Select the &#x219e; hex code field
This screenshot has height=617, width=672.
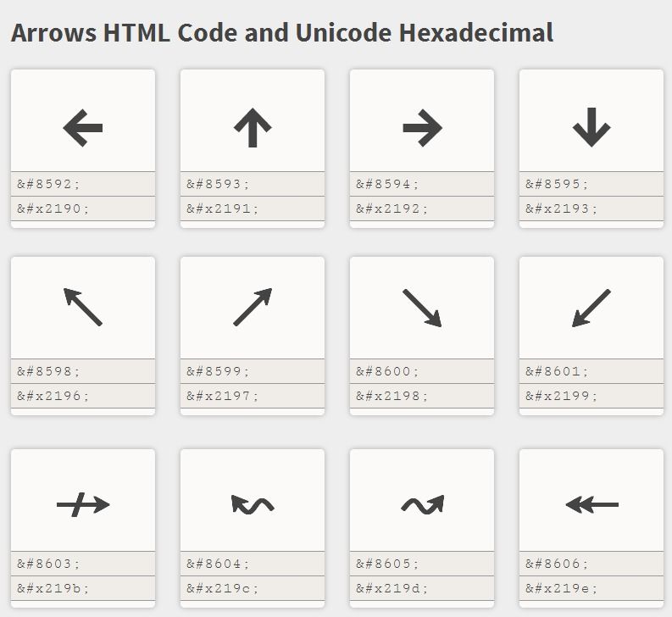(x=591, y=588)
